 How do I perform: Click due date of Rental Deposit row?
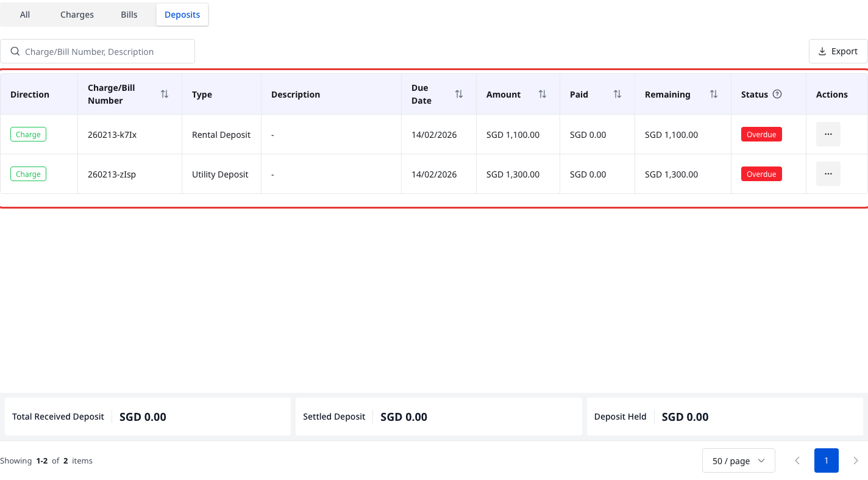tap(434, 135)
